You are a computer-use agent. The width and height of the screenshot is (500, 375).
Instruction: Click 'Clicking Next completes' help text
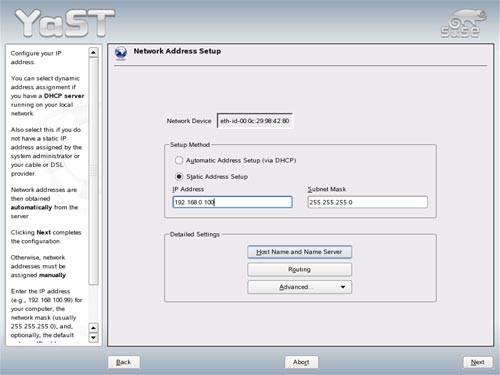pos(46,232)
